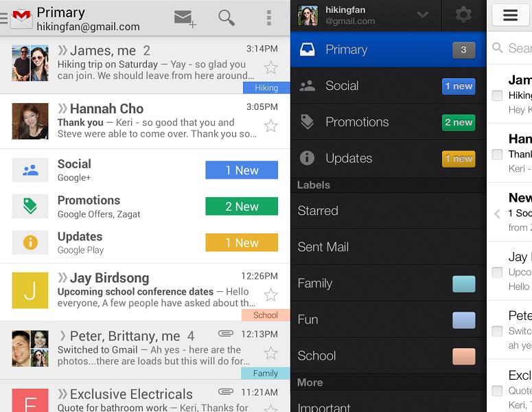Expand account switcher chevron next to hikingfan
This screenshot has height=412, width=532.
point(422,15)
